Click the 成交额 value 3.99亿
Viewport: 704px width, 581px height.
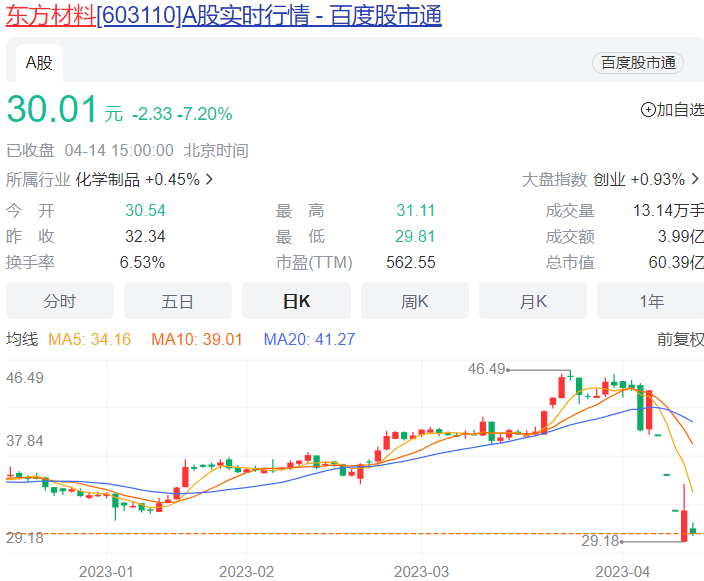[681, 236]
